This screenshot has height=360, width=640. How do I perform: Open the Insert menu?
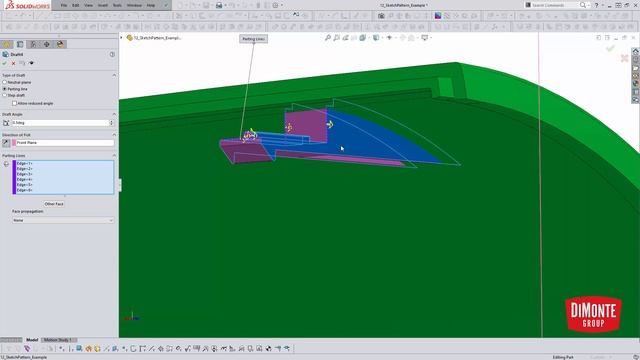click(103, 5)
